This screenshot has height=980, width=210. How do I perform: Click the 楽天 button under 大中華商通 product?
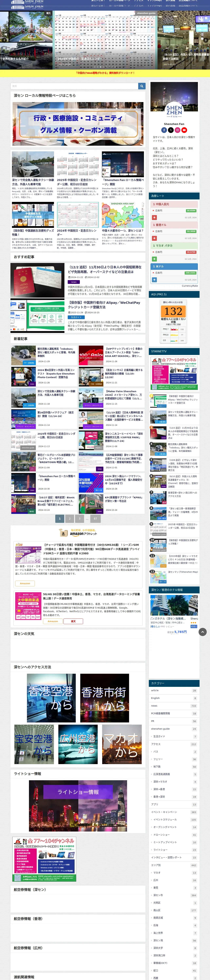click(x=73, y=621)
